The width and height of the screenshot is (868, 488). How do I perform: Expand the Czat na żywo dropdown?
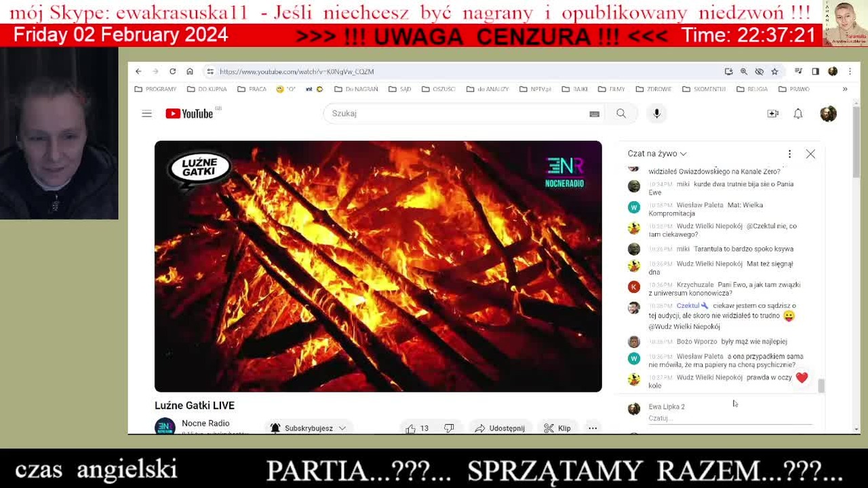click(x=657, y=154)
